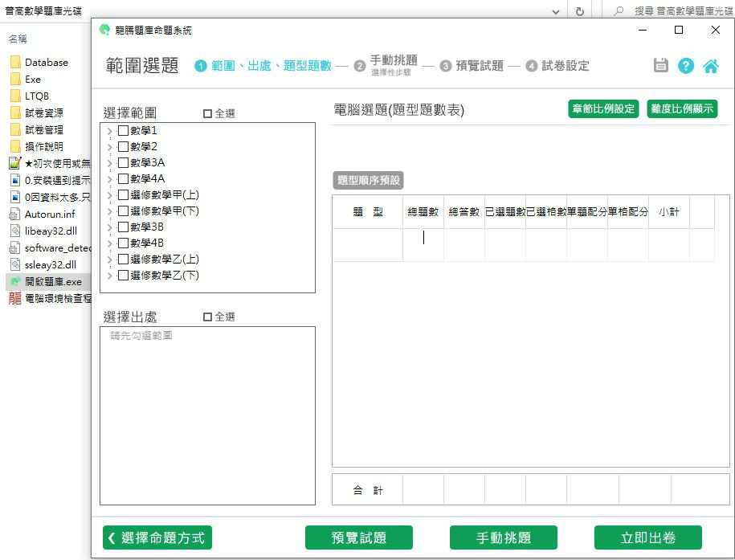The height and width of the screenshot is (560, 735).
Task: Expand the 數學3A tree node
Action: (x=110, y=163)
